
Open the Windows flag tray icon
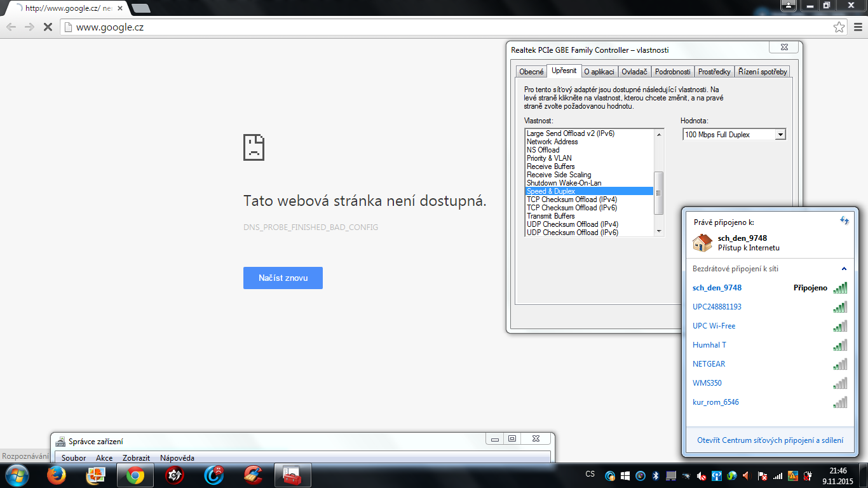625,475
